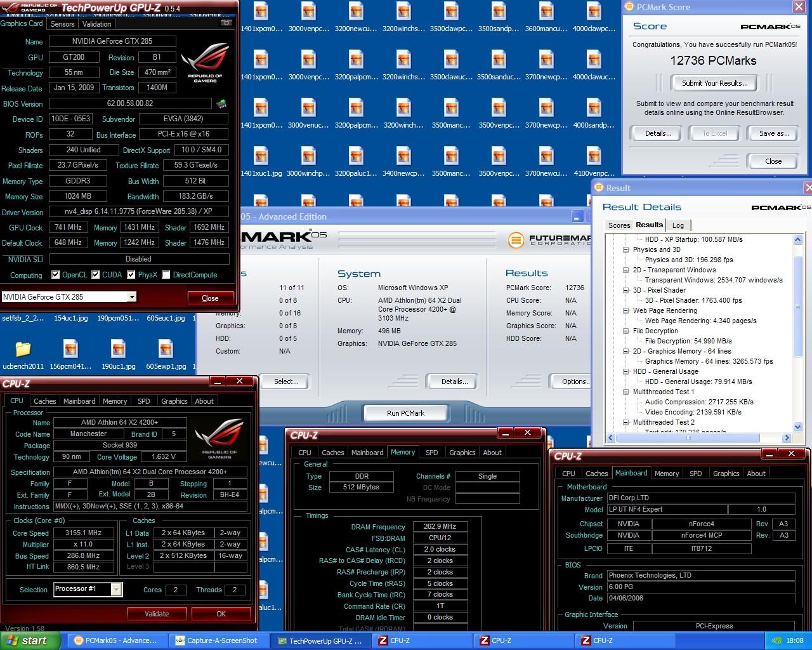
Task: Toggle the OpenCL checkbox in GPU-Z
Action: [56, 275]
